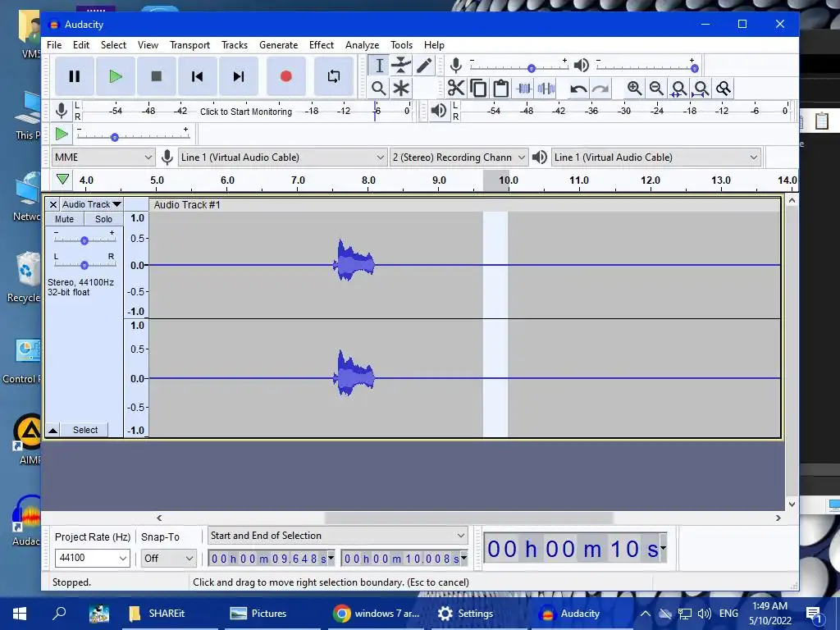840x630 pixels.
Task: Open the Effect menu
Action: [x=322, y=45]
